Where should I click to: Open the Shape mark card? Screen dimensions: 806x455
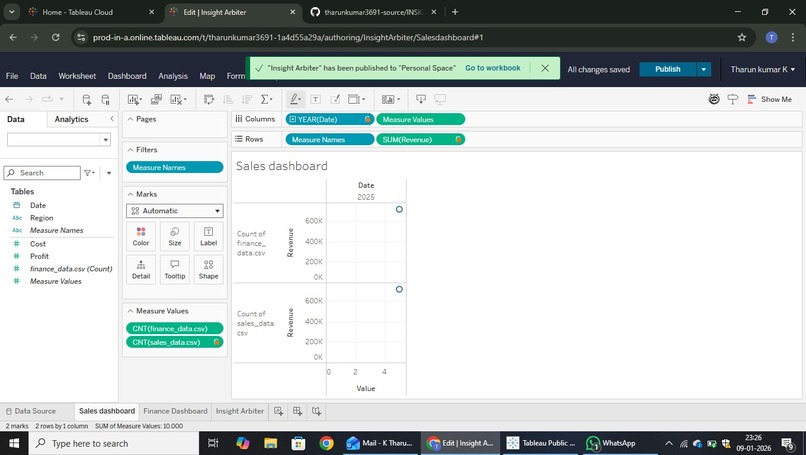click(x=208, y=269)
